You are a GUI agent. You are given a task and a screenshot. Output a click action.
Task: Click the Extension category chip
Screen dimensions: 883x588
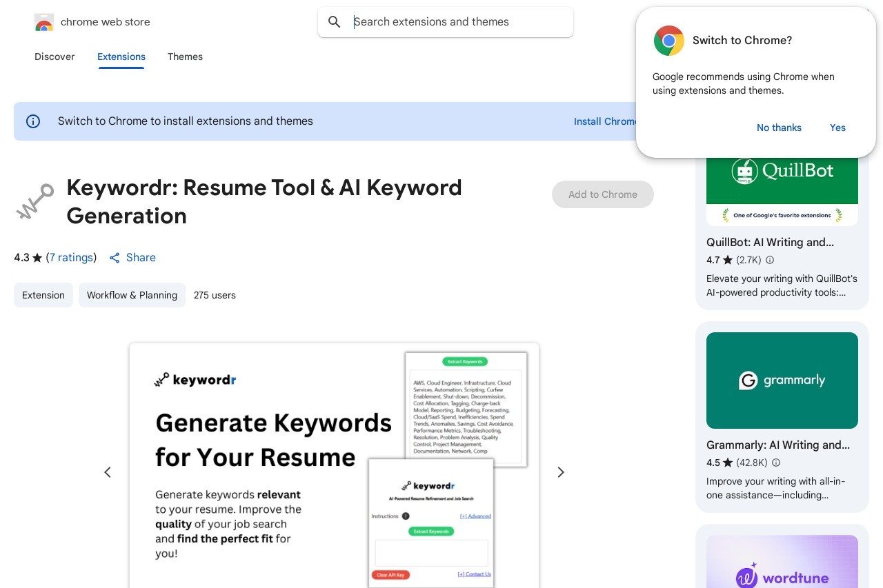pos(43,295)
